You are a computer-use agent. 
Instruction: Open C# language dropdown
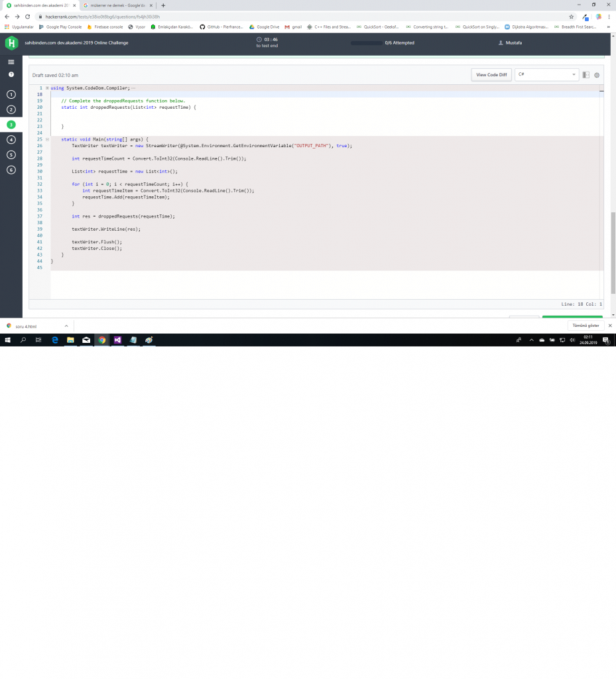547,74
